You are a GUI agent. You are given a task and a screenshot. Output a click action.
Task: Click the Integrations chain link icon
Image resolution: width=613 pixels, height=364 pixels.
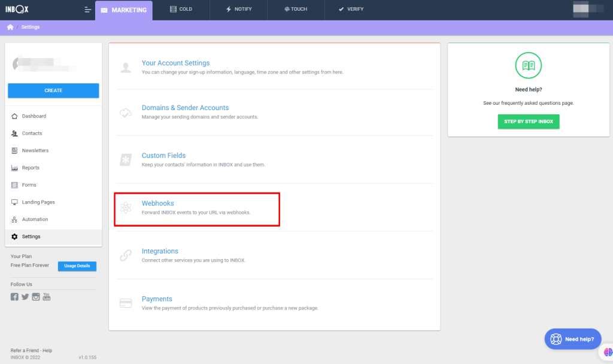(126, 256)
